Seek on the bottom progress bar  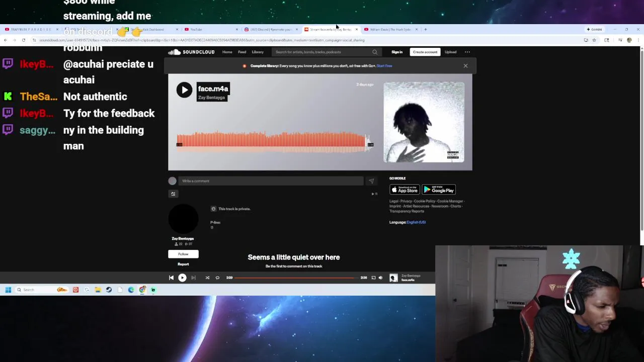point(297,278)
